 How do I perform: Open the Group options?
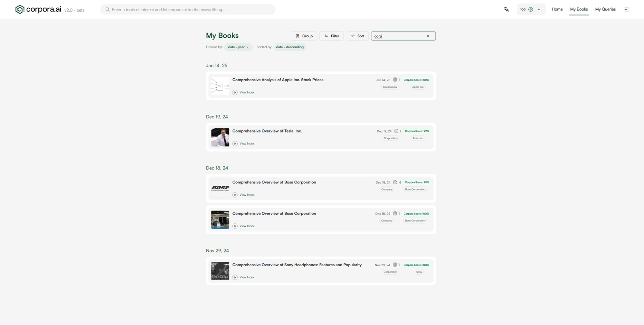click(x=304, y=36)
